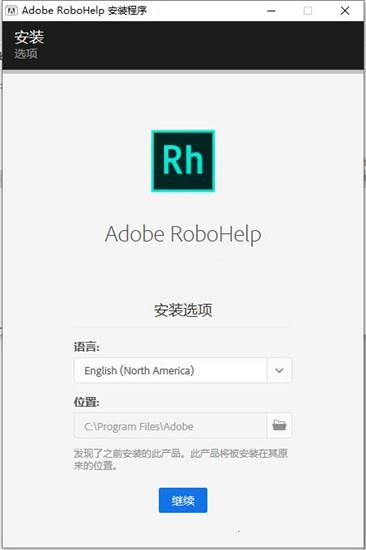Browse install location with folder icon
The width and height of the screenshot is (366, 550).
[279, 425]
